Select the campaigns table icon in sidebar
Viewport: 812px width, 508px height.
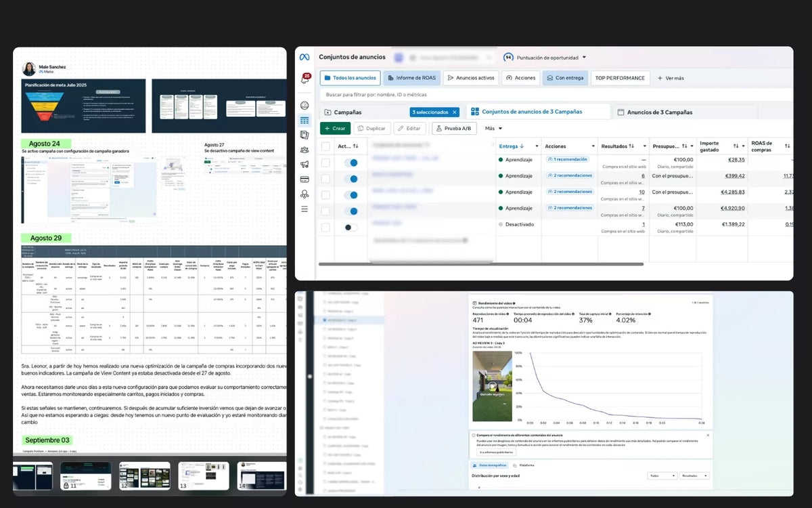point(304,120)
